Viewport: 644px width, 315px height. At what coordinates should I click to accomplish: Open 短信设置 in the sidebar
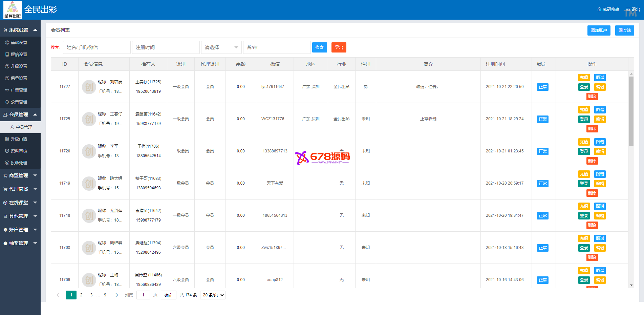point(19,55)
